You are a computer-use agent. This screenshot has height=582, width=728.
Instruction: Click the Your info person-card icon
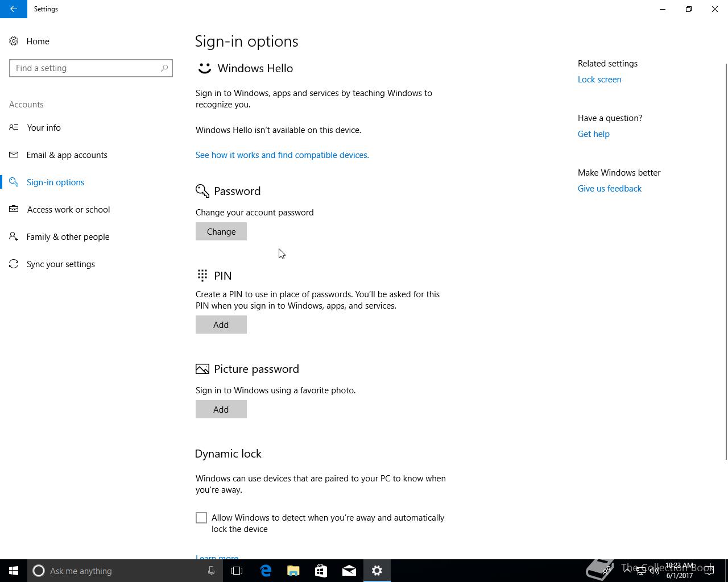pos(14,127)
